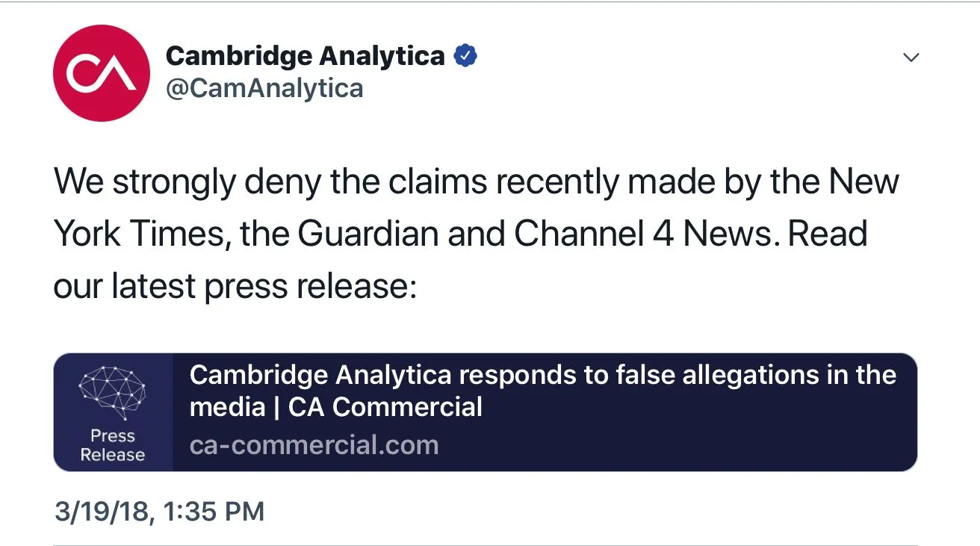Click the ca-commercial.com domain text

pyautogui.click(x=314, y=445)
